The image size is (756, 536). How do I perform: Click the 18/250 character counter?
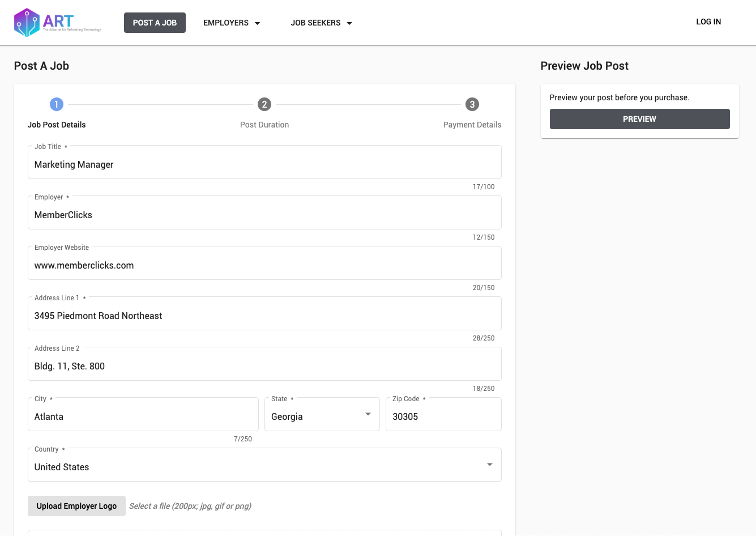(x=484, y=389)
